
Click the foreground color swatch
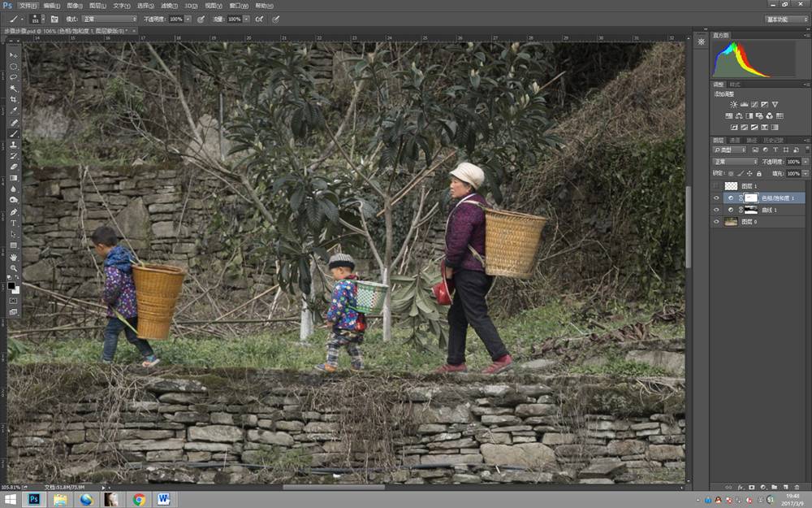pyautogui.click(x=11, y=285)
